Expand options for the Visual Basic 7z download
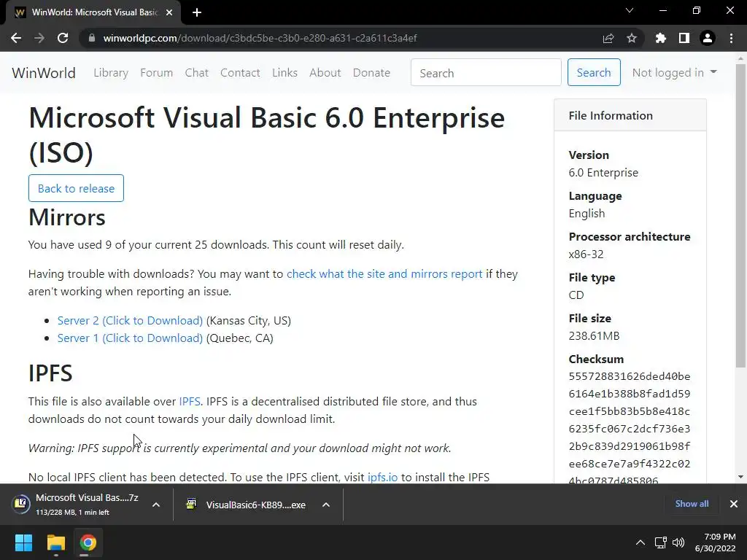The height and width of the screenshot is (560, 747). 155,505
